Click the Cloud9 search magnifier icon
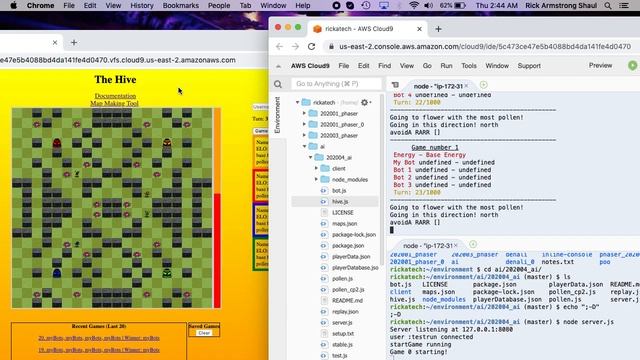 (x=278, y=84)
